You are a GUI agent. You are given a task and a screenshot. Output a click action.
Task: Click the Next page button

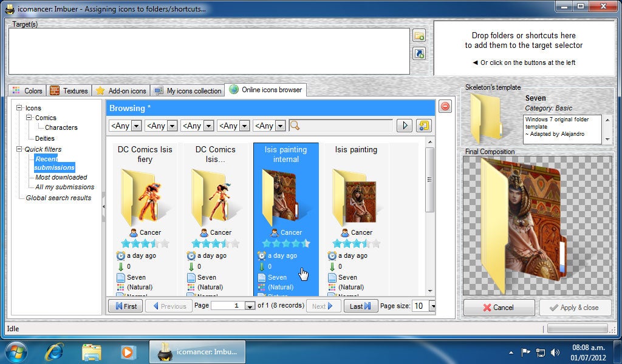point(323,306)
